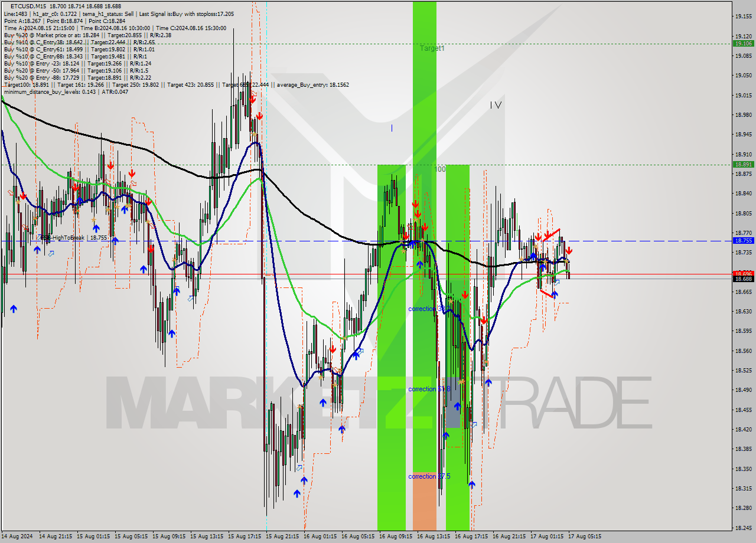The image size is (756, 543).
Task: Click the 'I V' wave label
Action: [x=496, y=105]
